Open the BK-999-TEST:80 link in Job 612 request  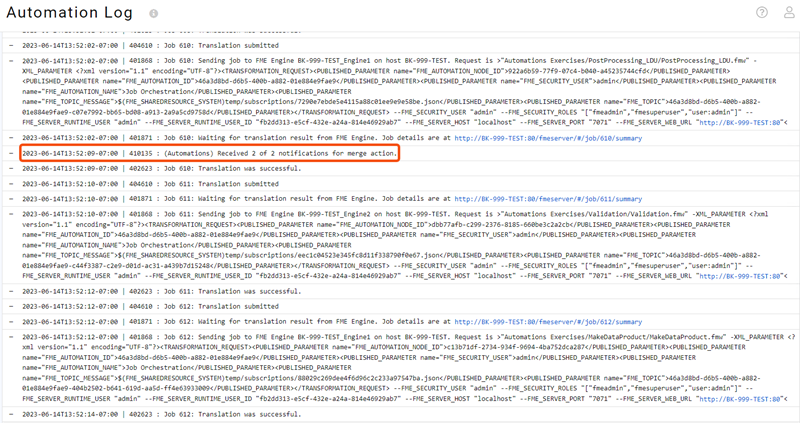pos(740,399)
